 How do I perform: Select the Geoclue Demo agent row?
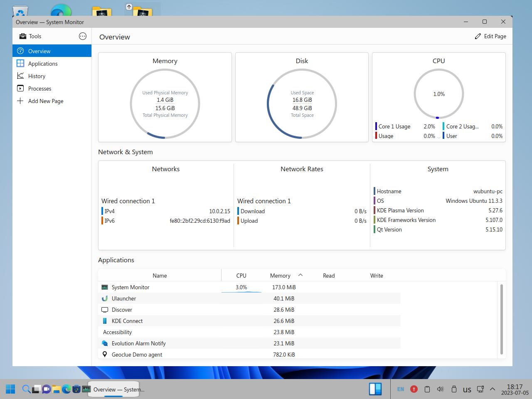point(137,355)
